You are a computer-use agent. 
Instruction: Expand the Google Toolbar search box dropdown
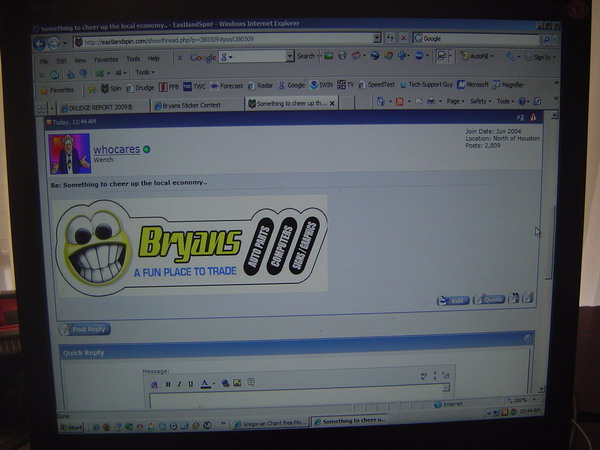(x=290, y=56)
